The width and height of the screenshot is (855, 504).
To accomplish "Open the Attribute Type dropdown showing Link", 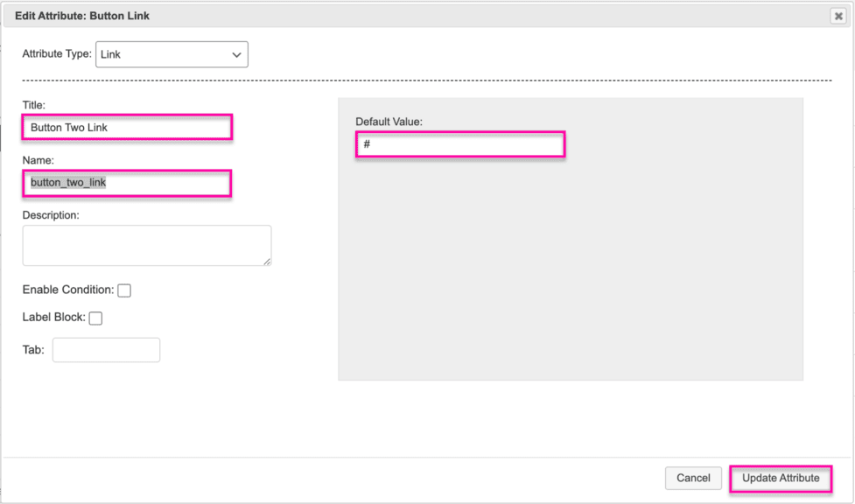I will point(172,54).
